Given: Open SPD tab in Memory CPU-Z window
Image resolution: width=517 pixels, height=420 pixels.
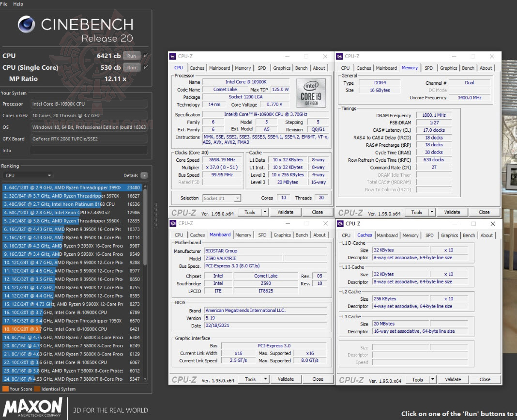Looking at the screenshot, I should coord(428,68).
